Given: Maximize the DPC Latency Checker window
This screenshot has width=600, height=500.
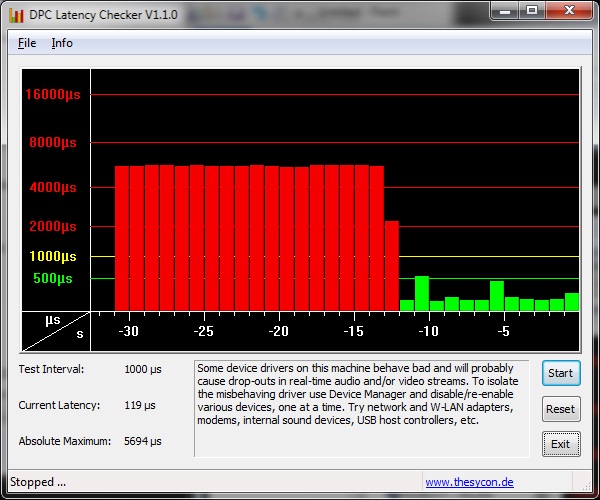Looking at the screenshot, I should pyautogui.click(x=531, y=12).
